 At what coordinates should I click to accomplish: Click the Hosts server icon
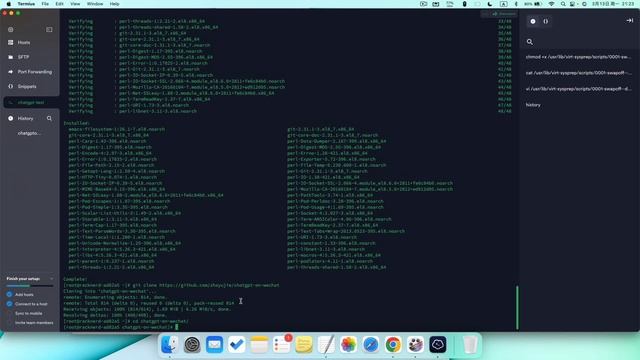[11, 42]
